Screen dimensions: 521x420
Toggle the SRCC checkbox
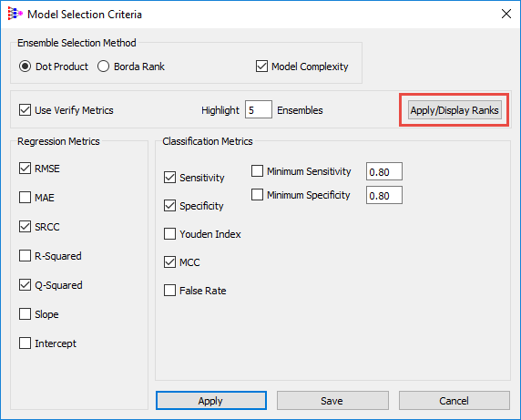25,227
